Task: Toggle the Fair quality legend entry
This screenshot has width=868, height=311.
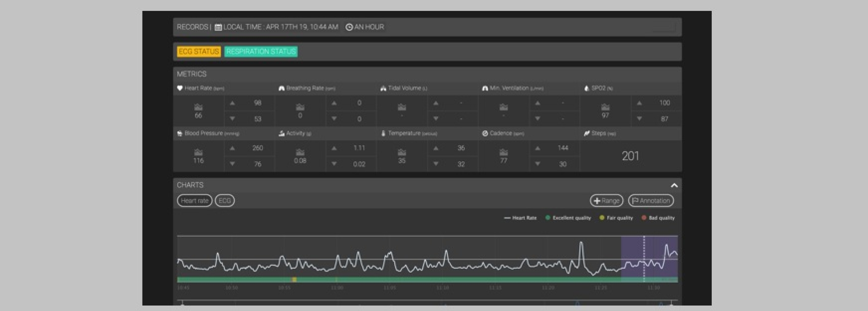Action: pyautogui.click(x=616, y=218)
